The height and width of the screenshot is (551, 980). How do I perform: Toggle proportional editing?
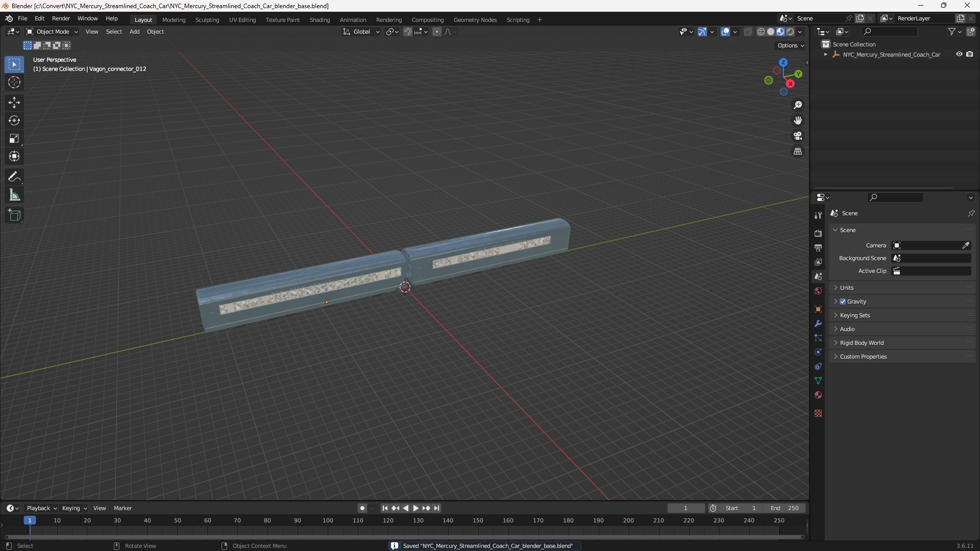click(437, 32)
